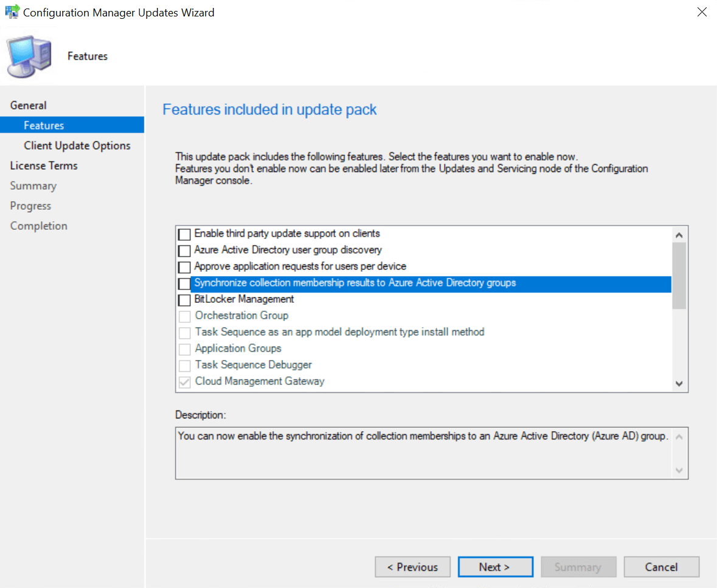Toggle the Application Groups checkbox
Viewport: 717px width, 588px height.
(x=185, y=349)
